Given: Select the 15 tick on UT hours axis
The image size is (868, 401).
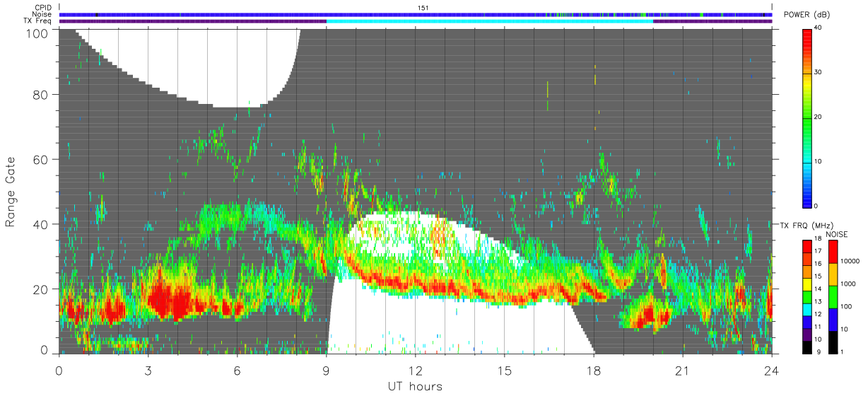Looking at the screenshot, I should (x=505, y=370).
